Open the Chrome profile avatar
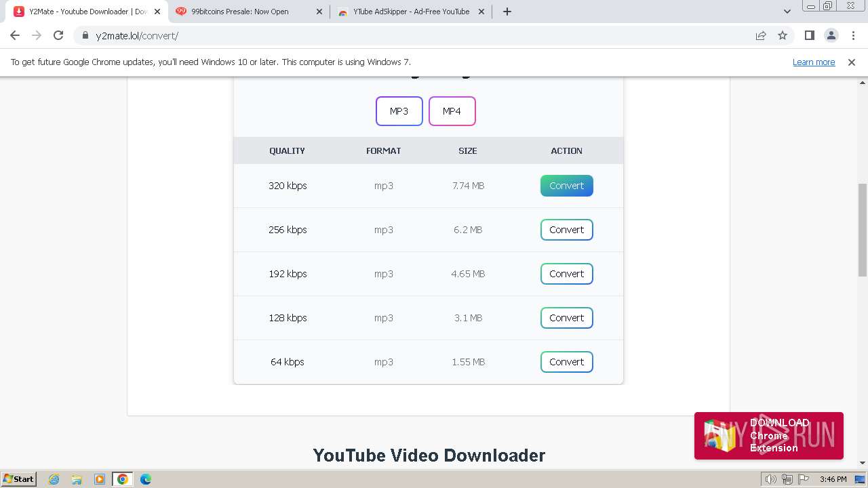The image size is (868, 488). 831,35
